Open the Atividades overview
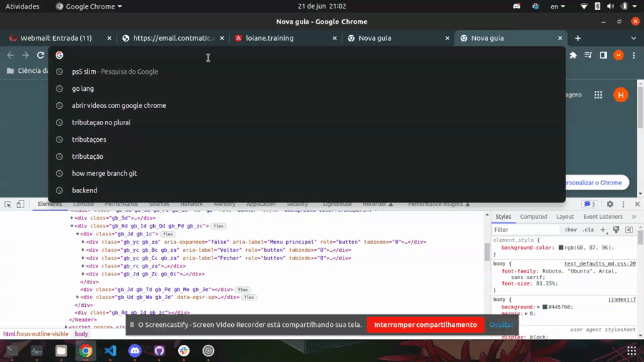644x362 pixels. [22, 6]
